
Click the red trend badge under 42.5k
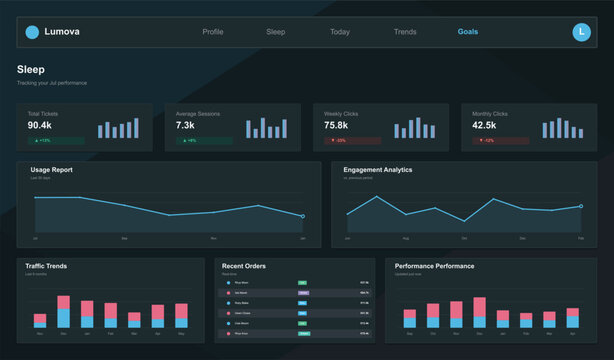[x=500, y=140]
